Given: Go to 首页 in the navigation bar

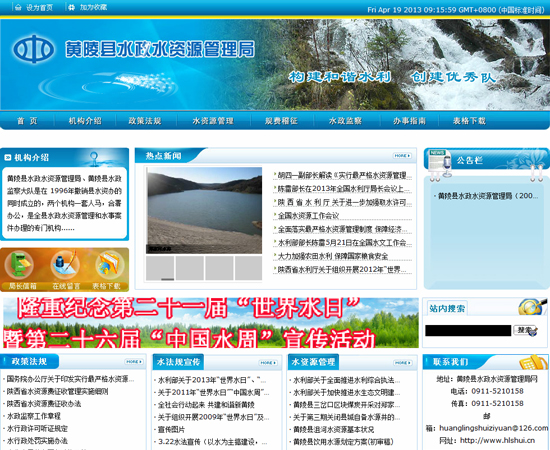Looking at the screenshot, I should coord(27,121).
